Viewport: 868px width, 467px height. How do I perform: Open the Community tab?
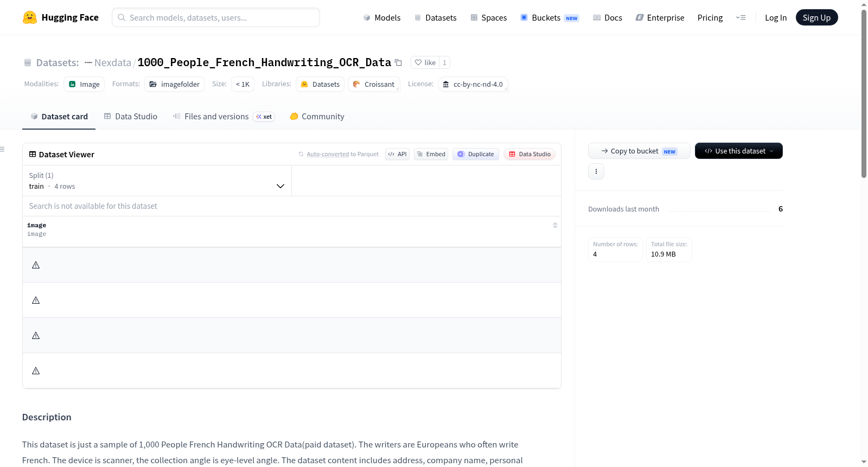317,117
